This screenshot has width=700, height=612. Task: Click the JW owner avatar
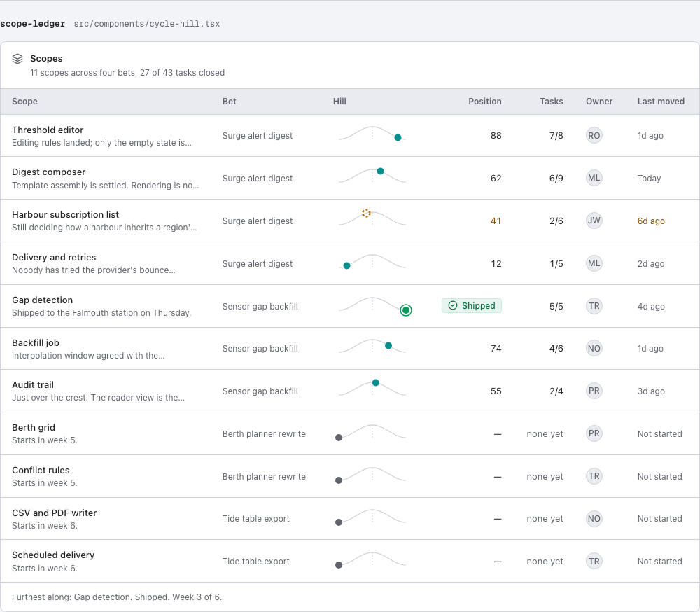coord(594,221)
